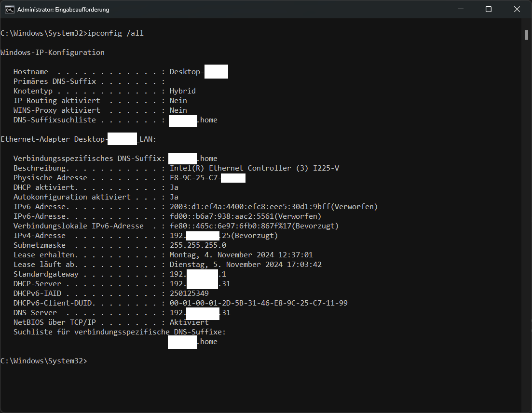
Task: Click the 'Primäres DNS-Suffix' label
Action: point(55,81)
